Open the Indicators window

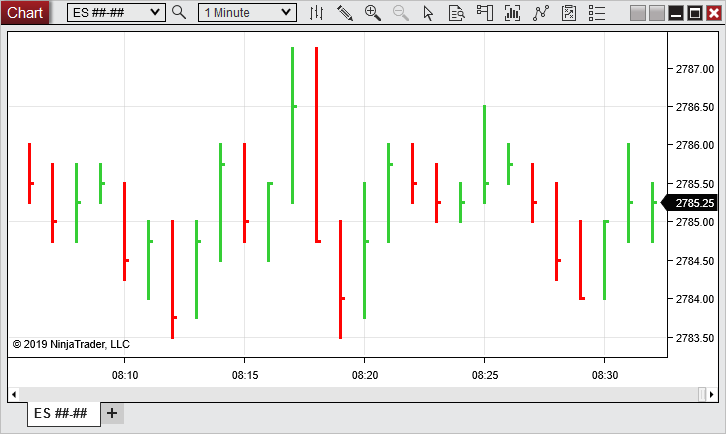(541, 13)
